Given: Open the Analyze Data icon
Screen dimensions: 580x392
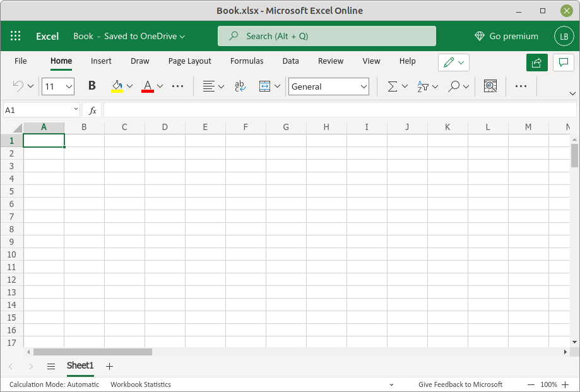Looking at the screenshot, I should (490, 86).
